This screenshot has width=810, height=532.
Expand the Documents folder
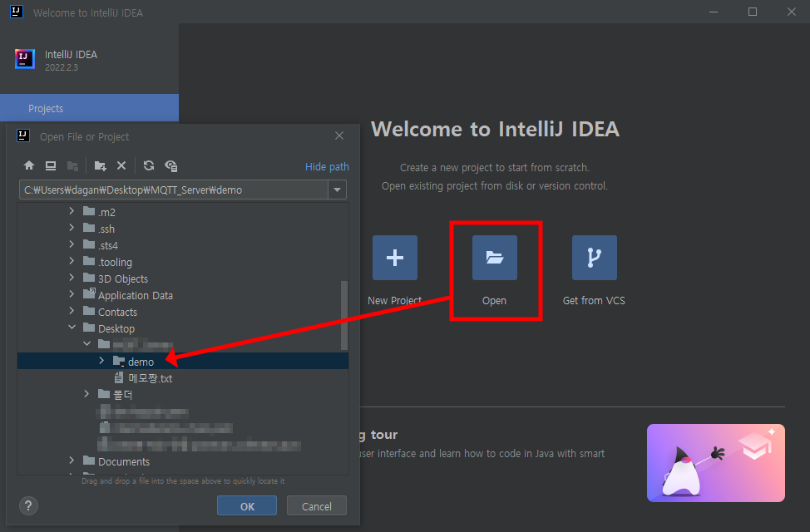pos(72,461)
